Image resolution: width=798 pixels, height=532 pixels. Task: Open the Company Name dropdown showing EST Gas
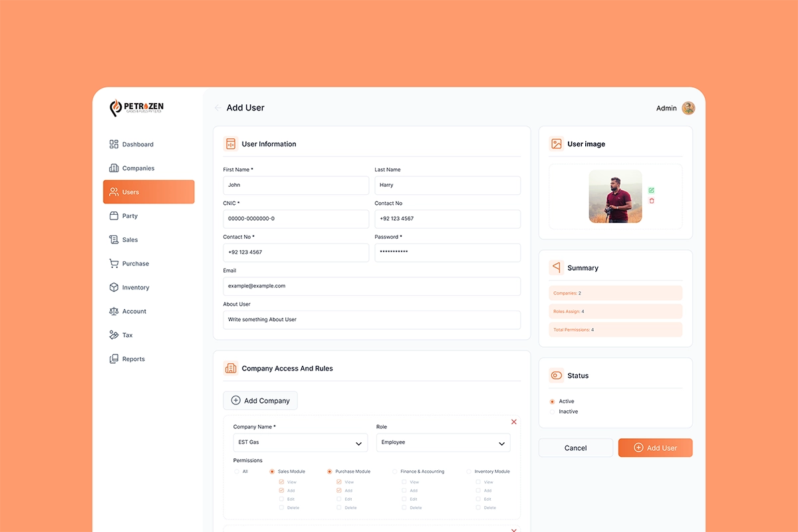tap(300, 442)
